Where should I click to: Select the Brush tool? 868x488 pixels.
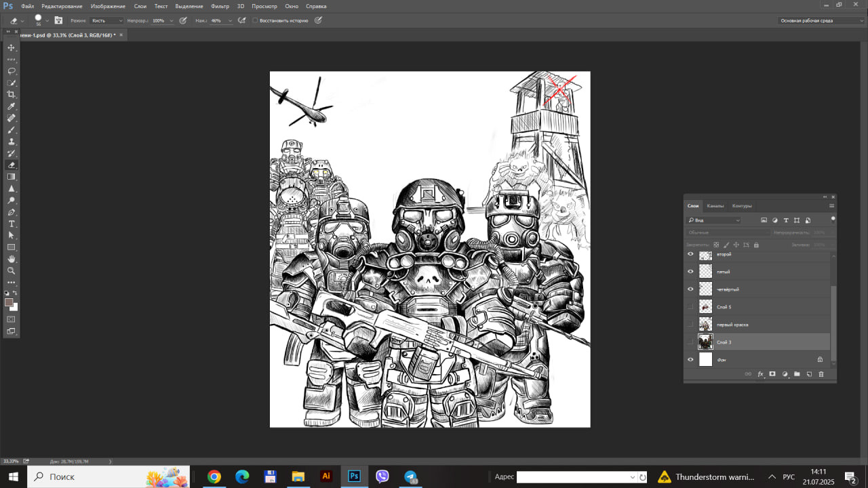click(x=12, y=129)
